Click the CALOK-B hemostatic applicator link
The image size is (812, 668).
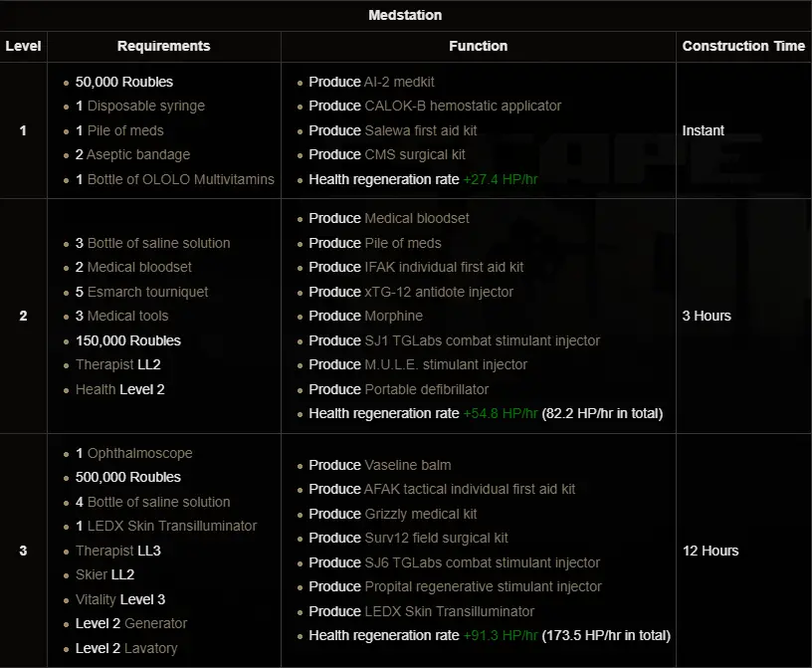tap(463, 106)
